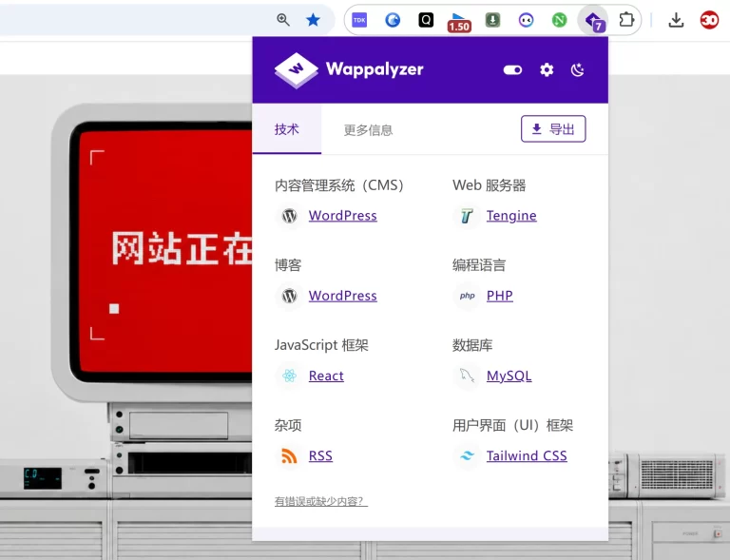Image resolution: width=730 pixels, height=560 pixels.
Task: Open the TDK extension icon
Action: (359, 20)
